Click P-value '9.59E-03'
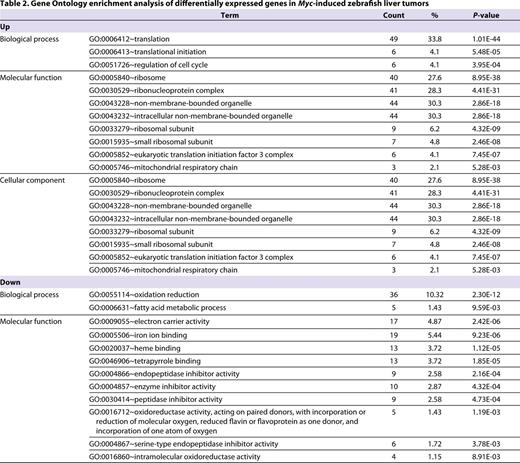520x463 pixels. [x=486, y=308]
